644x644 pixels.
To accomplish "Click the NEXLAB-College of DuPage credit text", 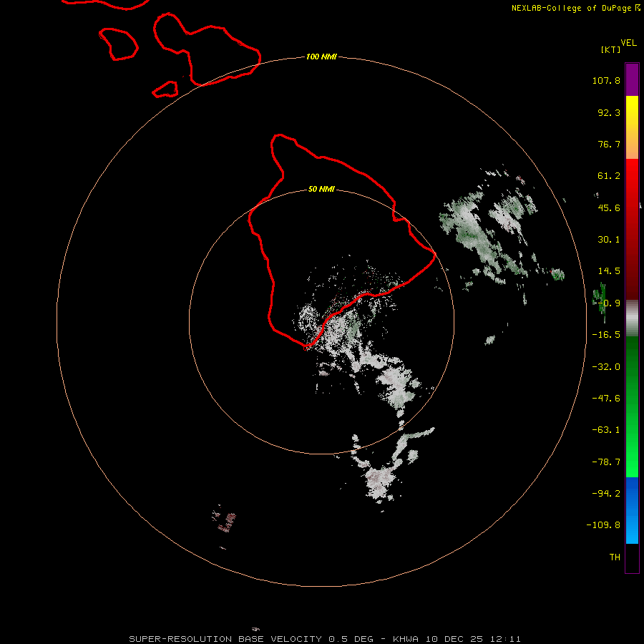I will tap(571, 8).
